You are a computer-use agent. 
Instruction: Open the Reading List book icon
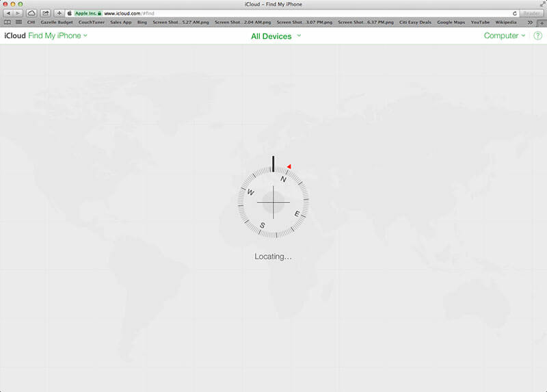[x=8, y=23]
